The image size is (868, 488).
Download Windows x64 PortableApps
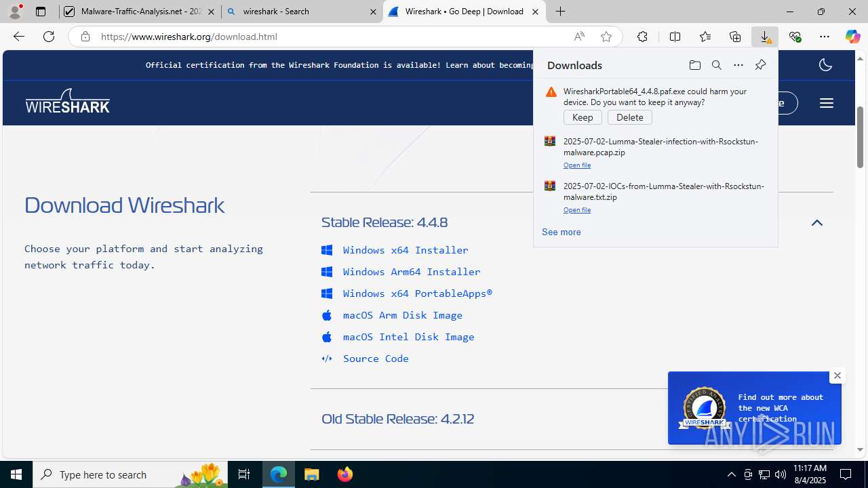[418, 293]
